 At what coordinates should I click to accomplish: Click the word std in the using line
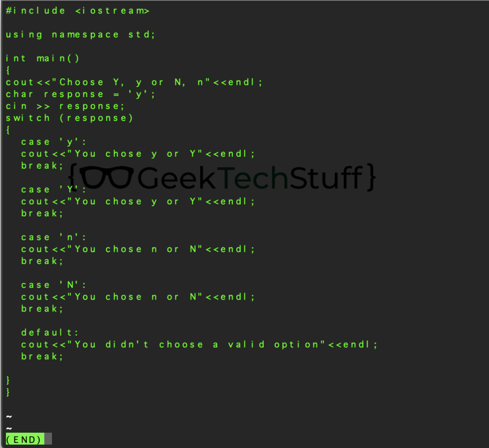coord(141,34)
